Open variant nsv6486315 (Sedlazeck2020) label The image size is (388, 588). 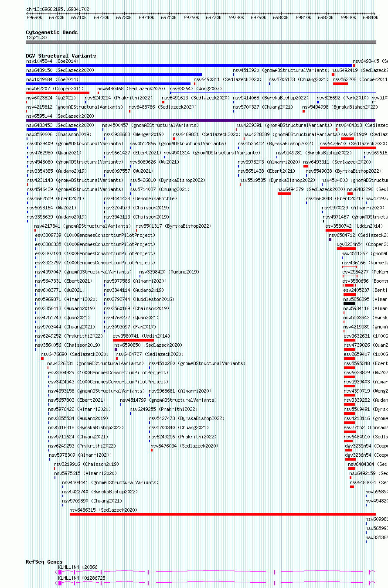pos(103,510)
